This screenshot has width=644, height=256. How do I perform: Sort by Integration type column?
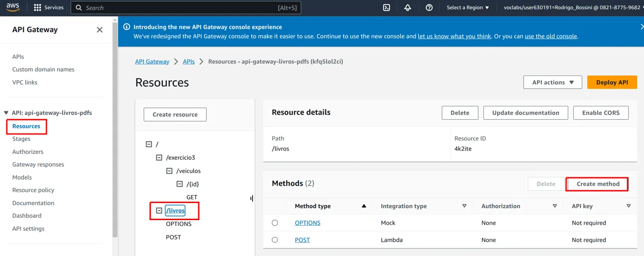pyautogui.click(x=464, y=206)
